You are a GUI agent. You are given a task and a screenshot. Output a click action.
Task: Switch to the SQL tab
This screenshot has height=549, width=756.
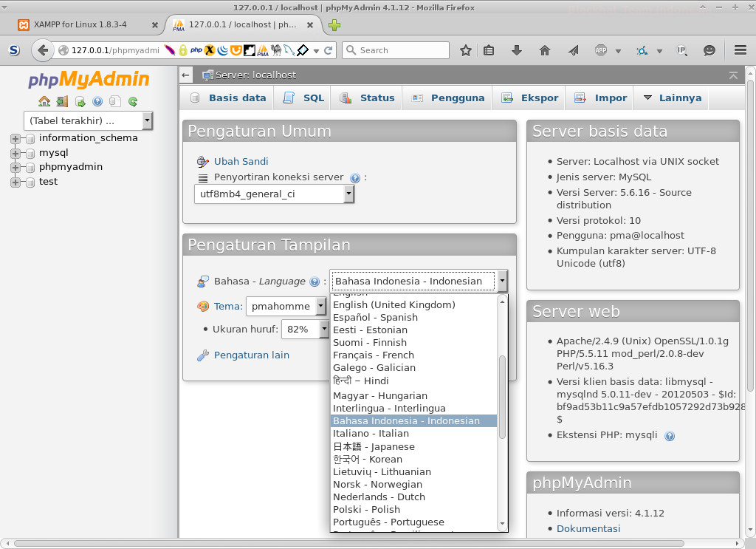point(301,97)
